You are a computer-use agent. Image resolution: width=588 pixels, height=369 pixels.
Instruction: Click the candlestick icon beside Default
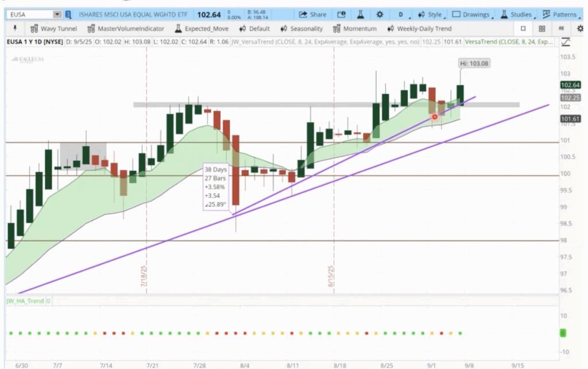pos(243,29)
